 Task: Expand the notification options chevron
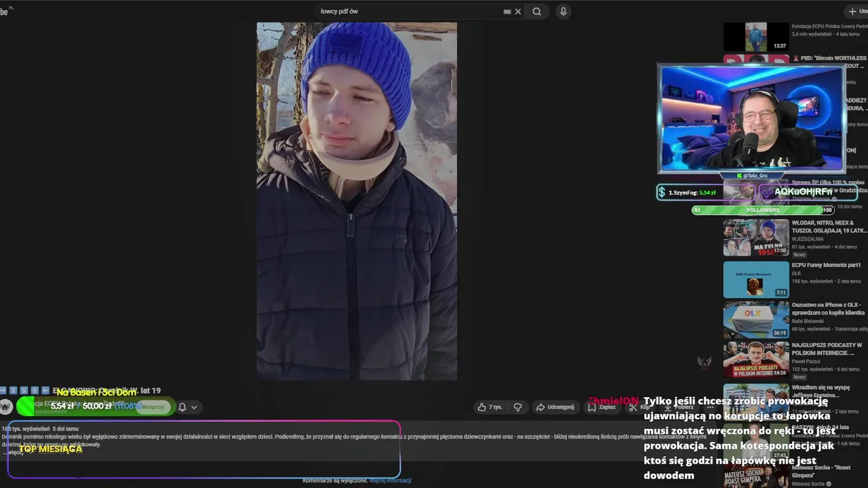point(194,407)
